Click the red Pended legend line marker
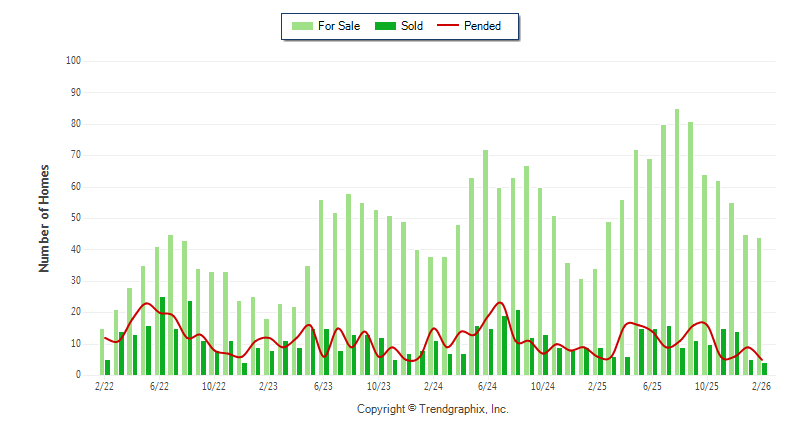 (447, 26)
